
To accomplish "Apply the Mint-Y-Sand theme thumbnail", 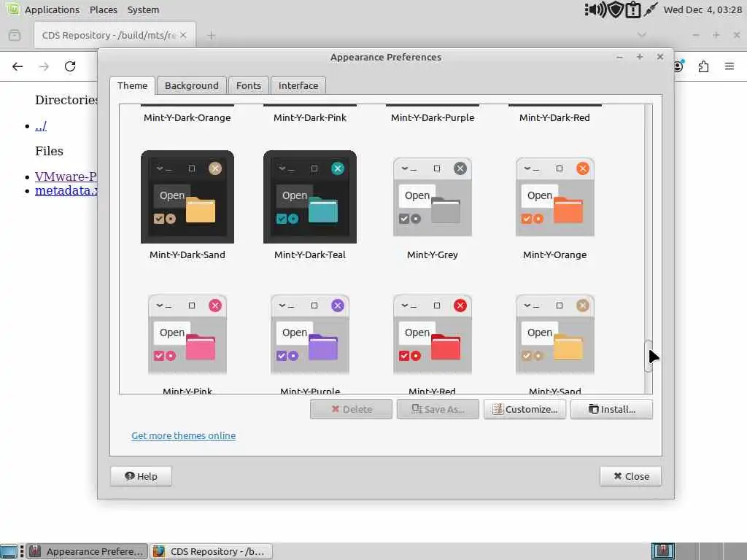I will point(555,334).
